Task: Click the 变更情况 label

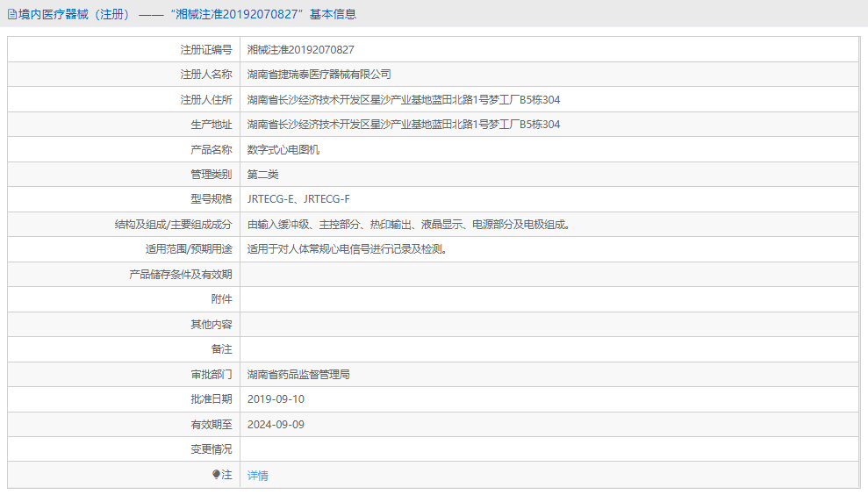Action: point(212,449)
